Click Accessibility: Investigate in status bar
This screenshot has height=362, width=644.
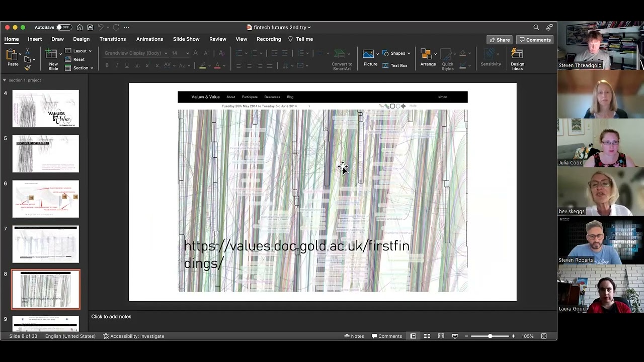coord(133,336)
